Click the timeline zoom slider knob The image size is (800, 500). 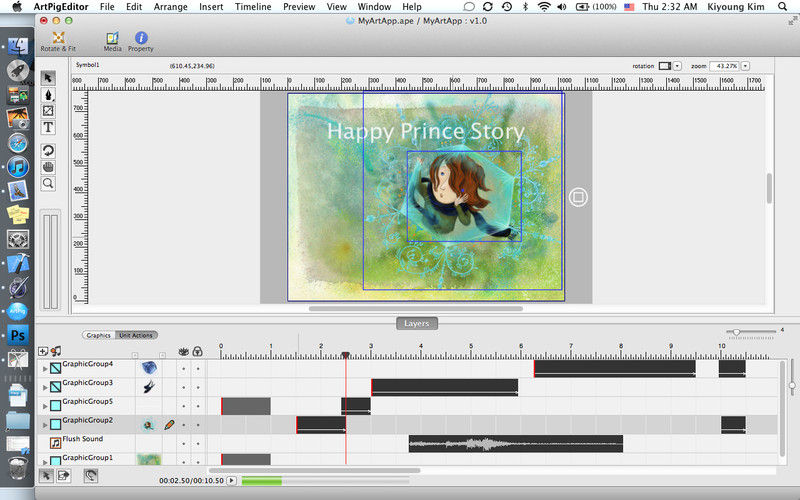(x=736, y=332)
